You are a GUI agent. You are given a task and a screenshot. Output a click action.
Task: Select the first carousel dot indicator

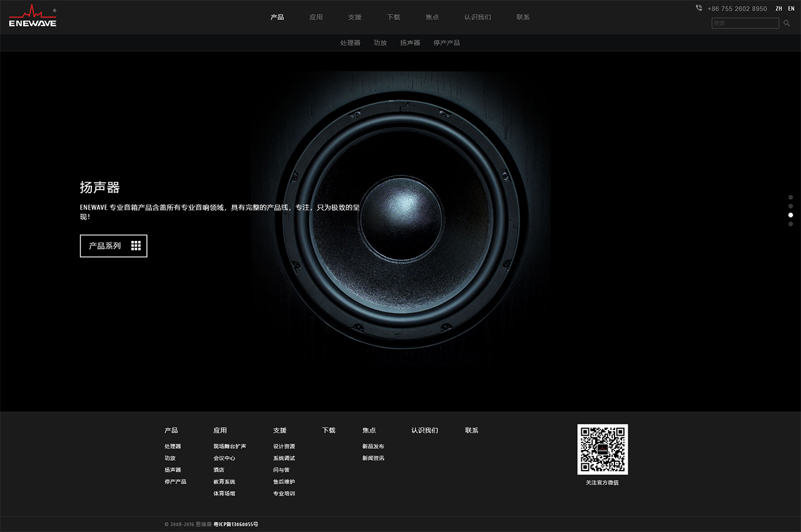click(x=790, y=197)
